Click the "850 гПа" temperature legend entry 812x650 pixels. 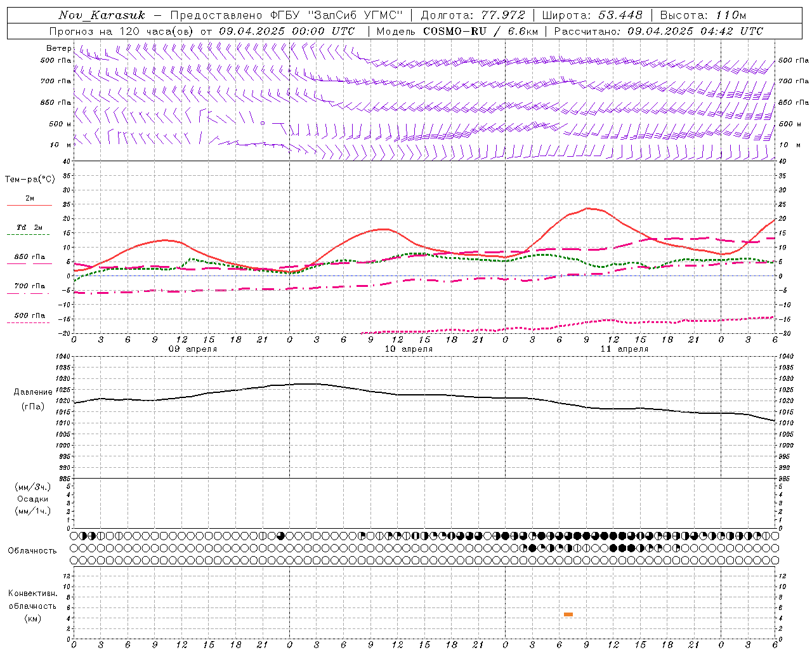pyautogui.click(x=30, y=257)
